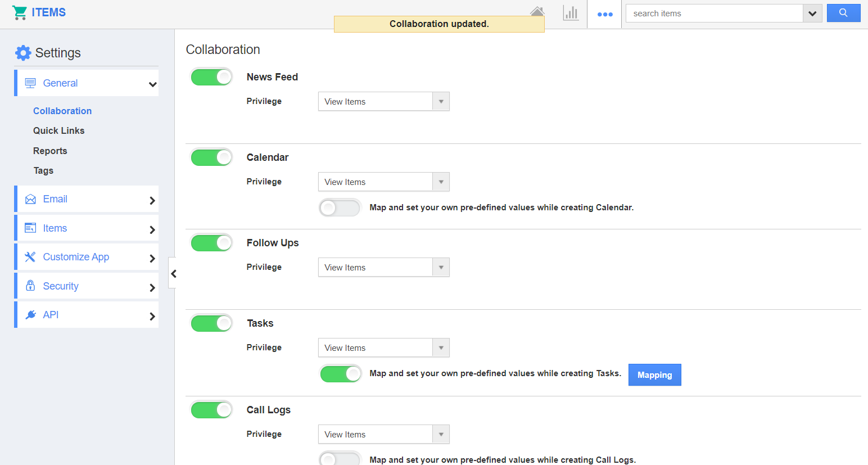
Task: Open Security section via lock icon
Action: click(x=30, y=286)
